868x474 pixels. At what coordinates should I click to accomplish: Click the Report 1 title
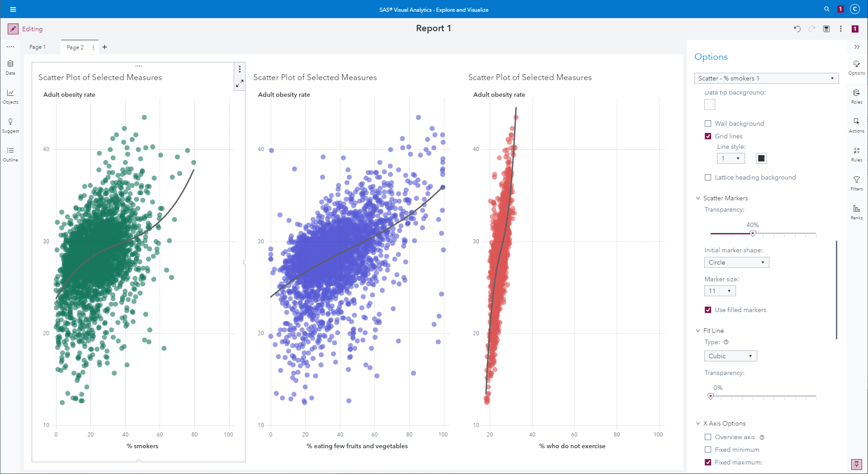click(433, 28)
